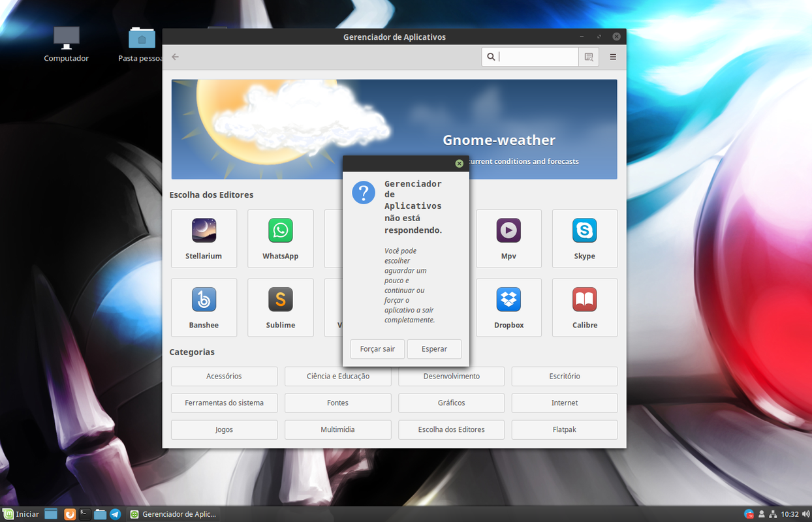Screen dimensions: 812x522
Task: Open the Escolha dos Editores category button
Action: pos(452,430)
